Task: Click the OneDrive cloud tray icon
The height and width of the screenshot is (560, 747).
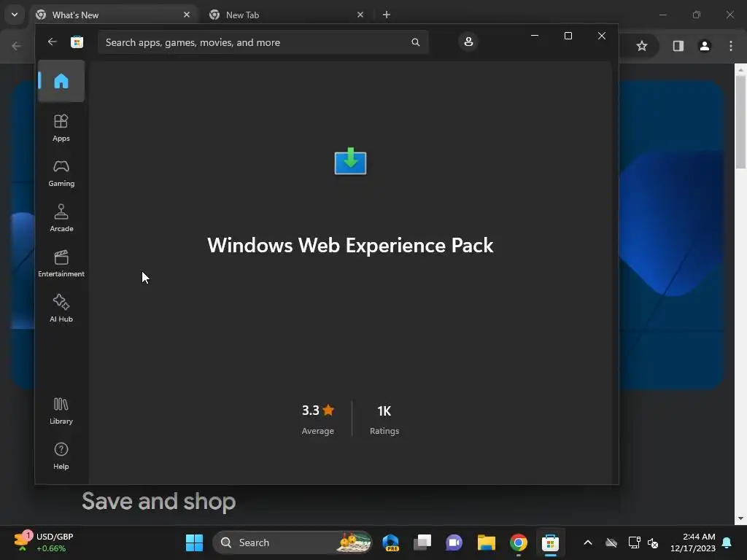Action: (x=611, y=542)
